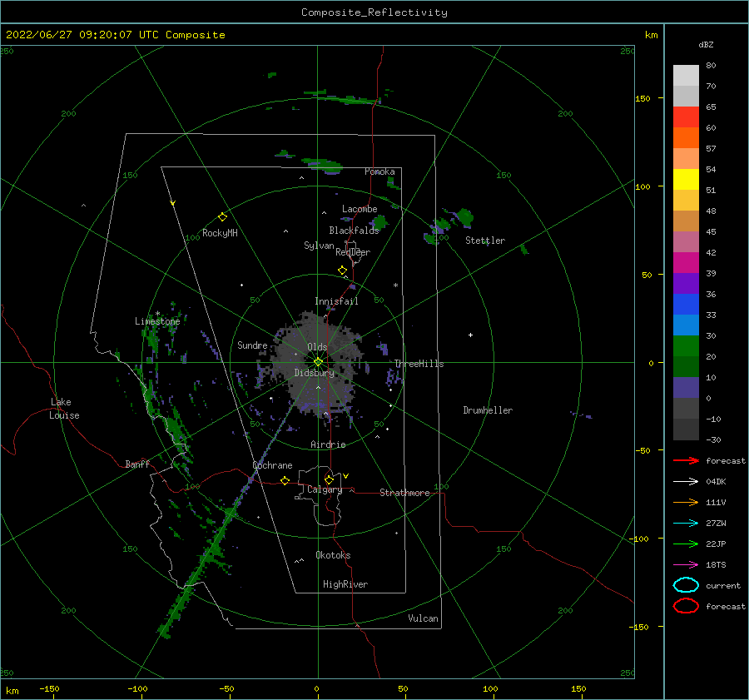Click the Lake Louise label
The height and width of the screenshot is (700, 749).
click(64, 409)
